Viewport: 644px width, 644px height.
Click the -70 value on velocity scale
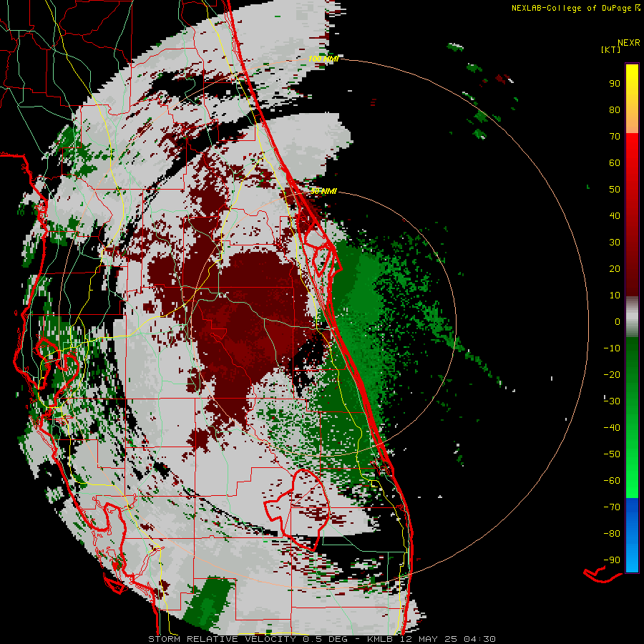(612, 507)
